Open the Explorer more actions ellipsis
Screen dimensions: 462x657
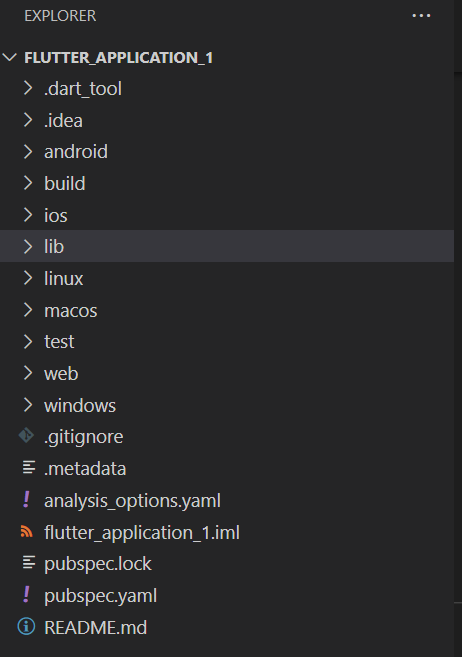pyautogui.click(x=421, y=16)
